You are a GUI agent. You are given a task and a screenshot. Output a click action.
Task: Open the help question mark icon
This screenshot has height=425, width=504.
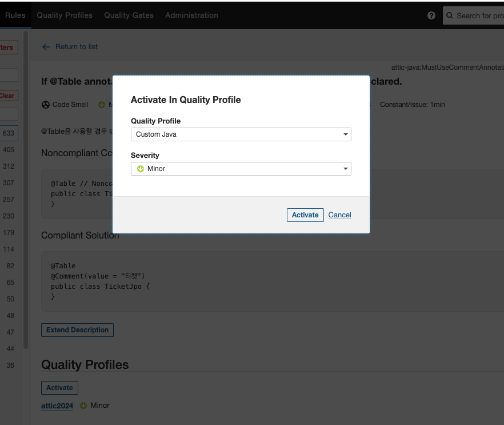[431, 15]
